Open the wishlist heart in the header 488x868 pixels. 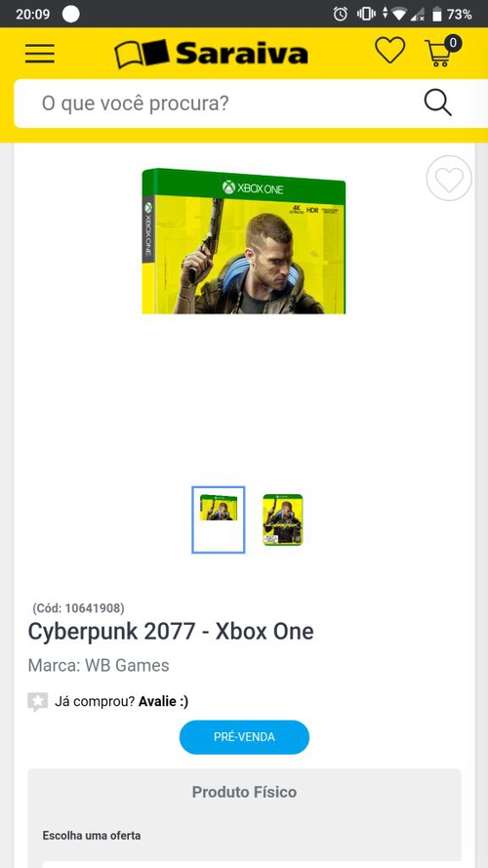(x=390, y=51)
